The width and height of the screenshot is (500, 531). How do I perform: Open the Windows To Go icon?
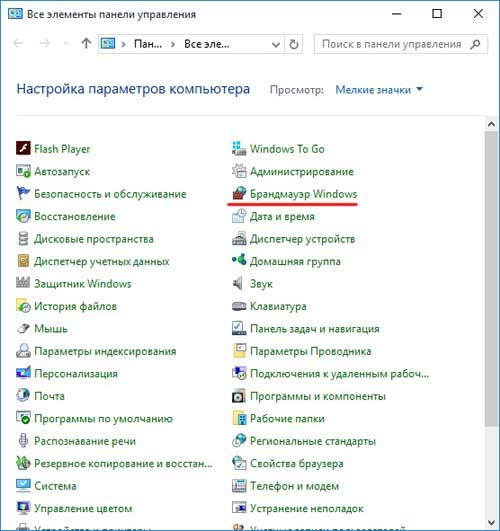239,148
